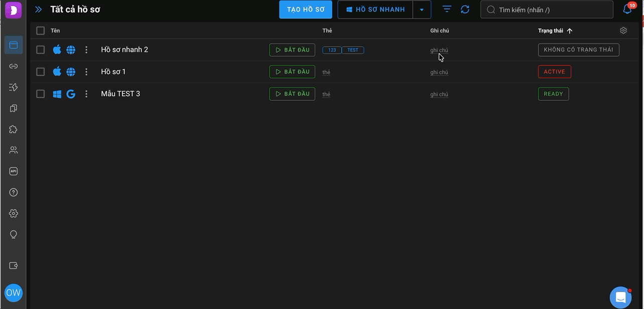Check the box for Hồ sơ nhanh 2
The image size is (644, 309).
click(41, 50)
